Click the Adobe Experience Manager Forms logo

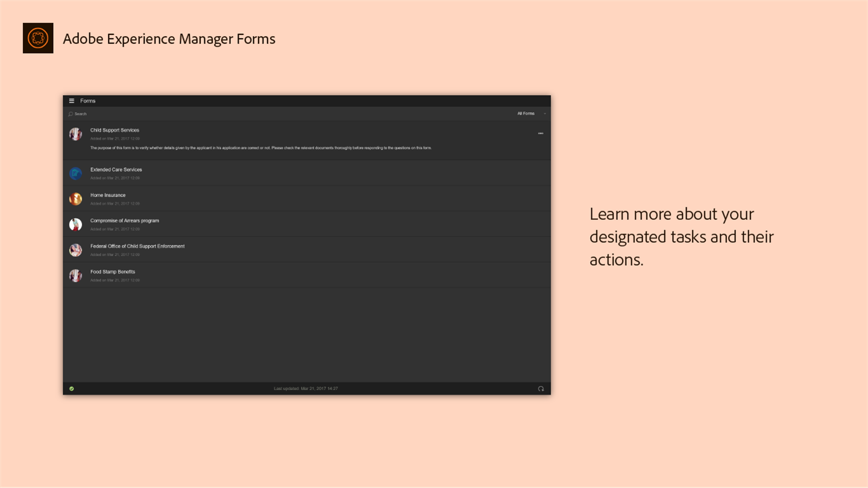[38, 38]
